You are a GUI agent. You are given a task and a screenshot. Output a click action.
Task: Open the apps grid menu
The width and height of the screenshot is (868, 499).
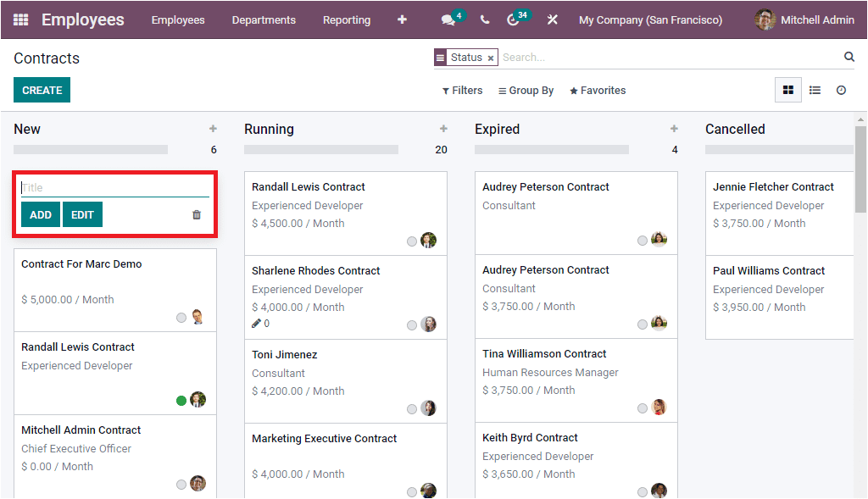(19, 19)
